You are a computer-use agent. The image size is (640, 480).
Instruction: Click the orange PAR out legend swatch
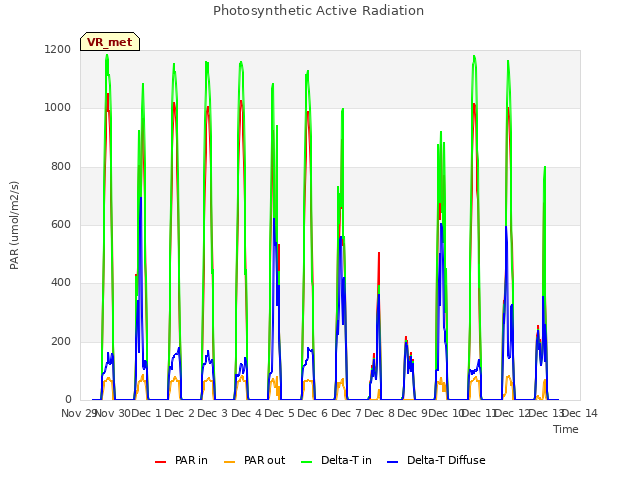230,462
